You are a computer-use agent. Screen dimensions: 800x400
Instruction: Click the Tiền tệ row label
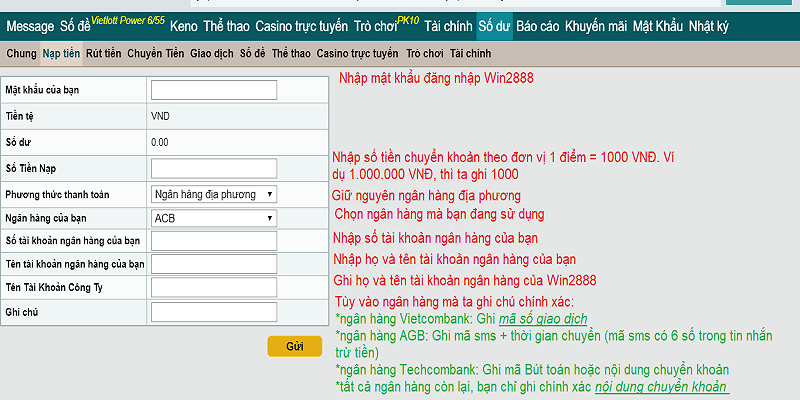point(20,117)
